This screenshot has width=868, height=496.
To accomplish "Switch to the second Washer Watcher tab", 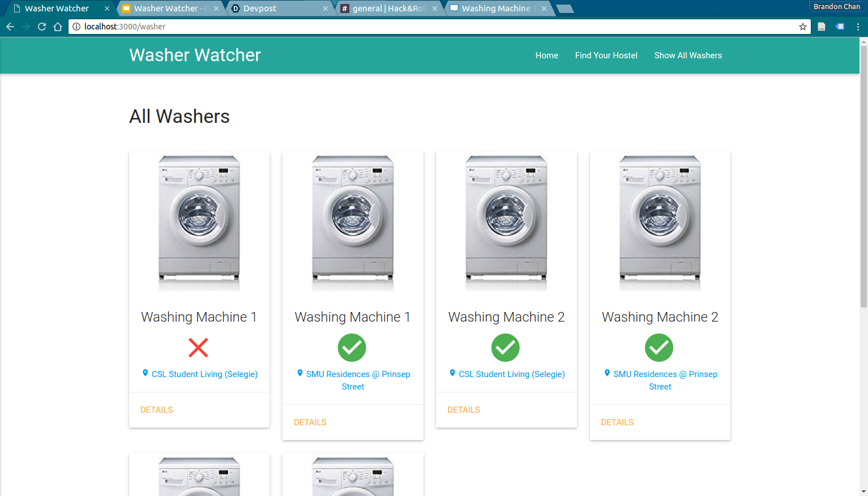I will click(170, 8).
